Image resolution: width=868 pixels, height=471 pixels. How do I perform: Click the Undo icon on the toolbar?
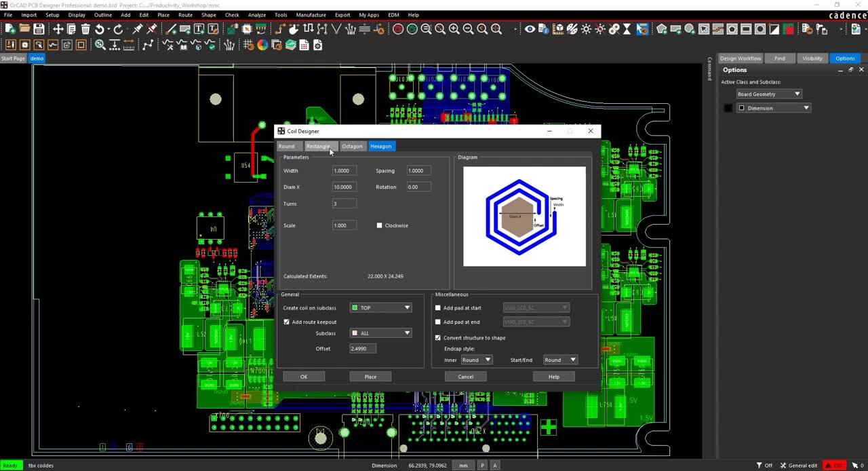coord(100,29)
